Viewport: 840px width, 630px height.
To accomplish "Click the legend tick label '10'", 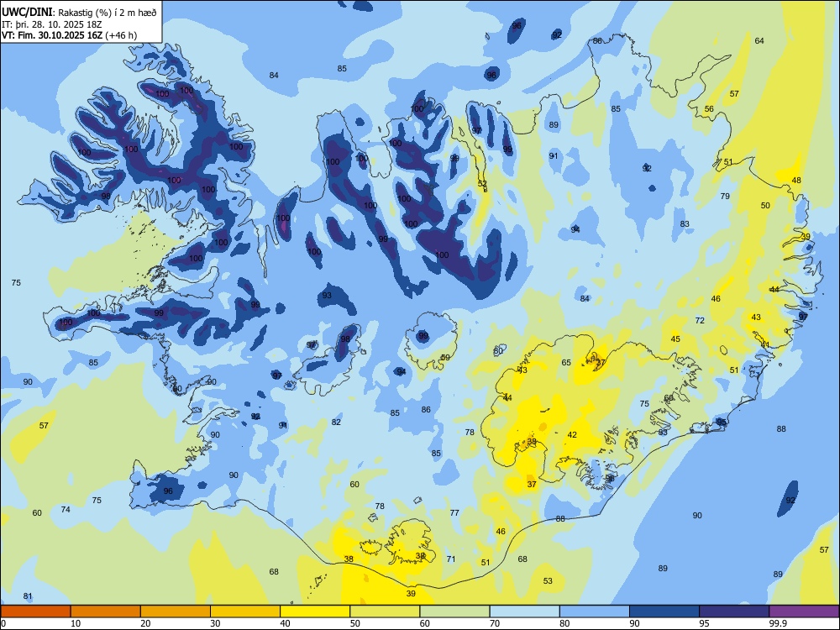I will coord(76,623).
